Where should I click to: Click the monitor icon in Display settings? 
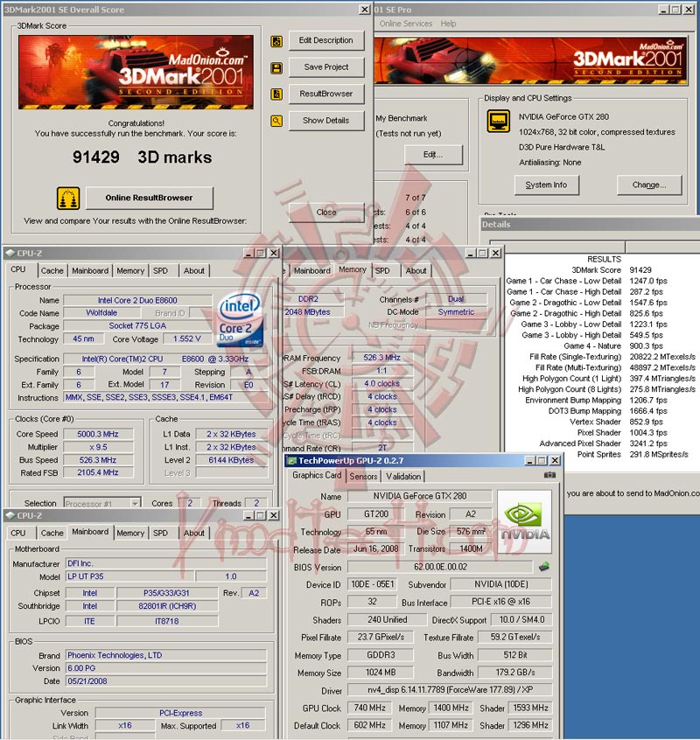(x=499, y=122)
